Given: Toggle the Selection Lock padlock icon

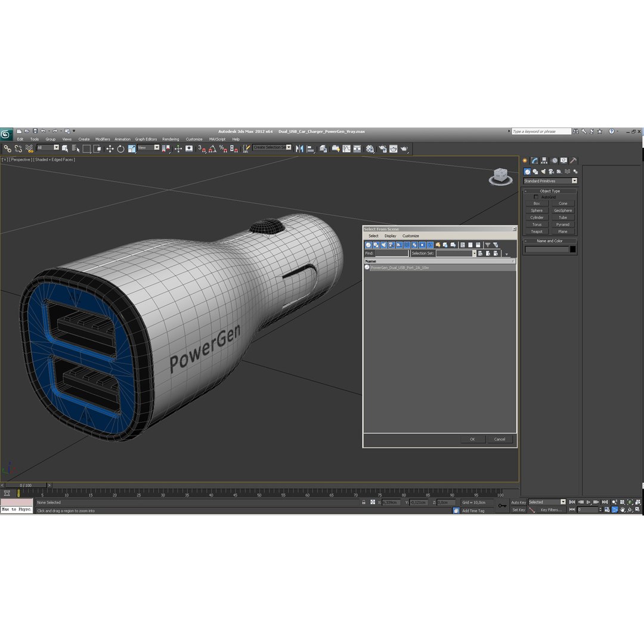Looking at the screenshot, I should coord(364,502).
